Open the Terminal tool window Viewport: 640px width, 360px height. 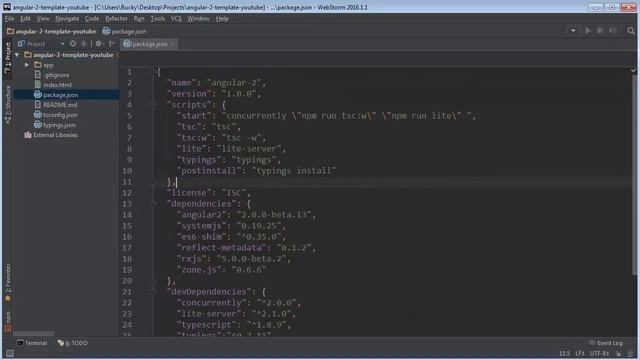coord(32,343)
